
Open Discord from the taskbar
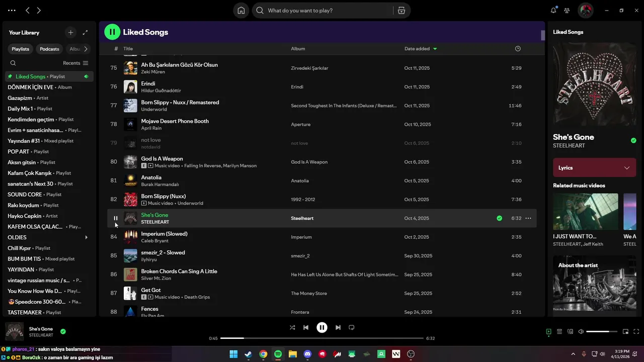308,354
